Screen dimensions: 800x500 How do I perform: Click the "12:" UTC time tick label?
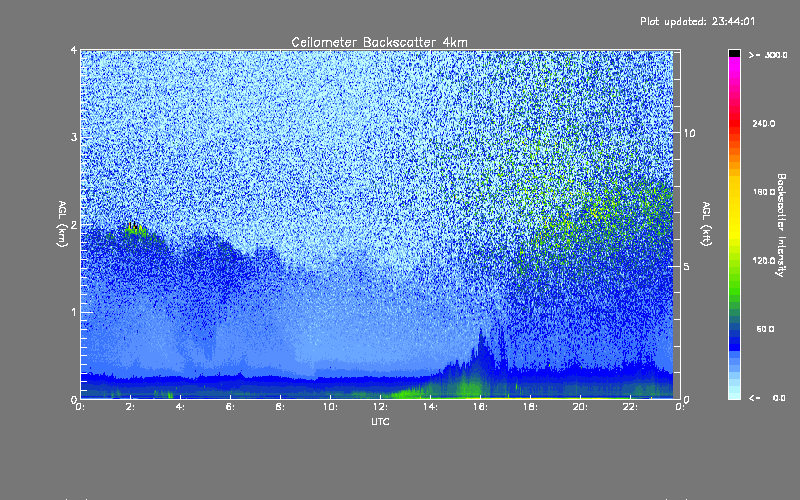380,407
